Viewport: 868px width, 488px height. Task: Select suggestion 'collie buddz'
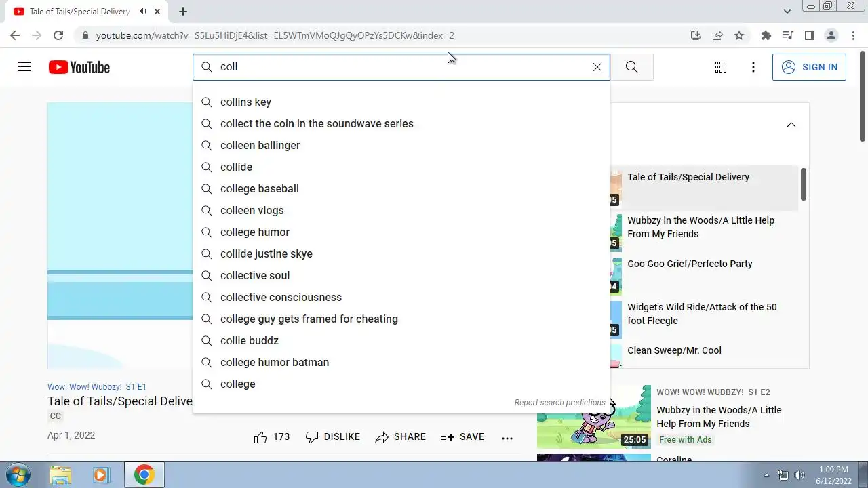(401, 340)
